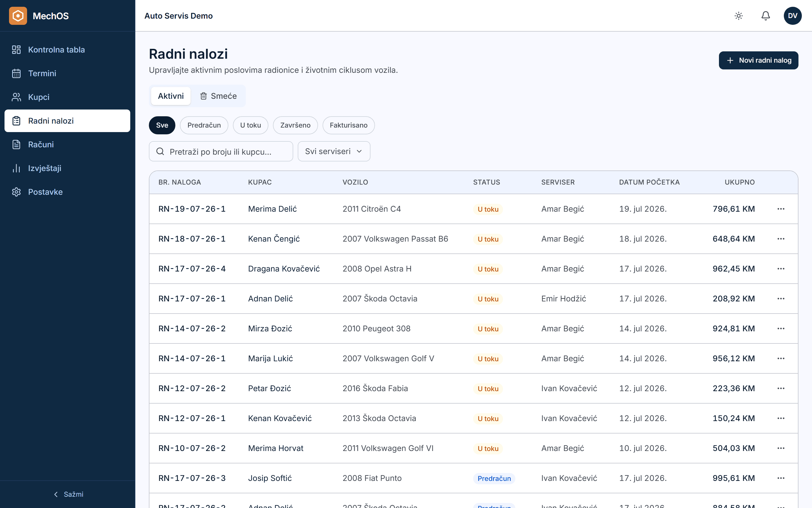Open Računi in the sidebar
This screenshot has width=812, height=508.
[x=67, y=144]
